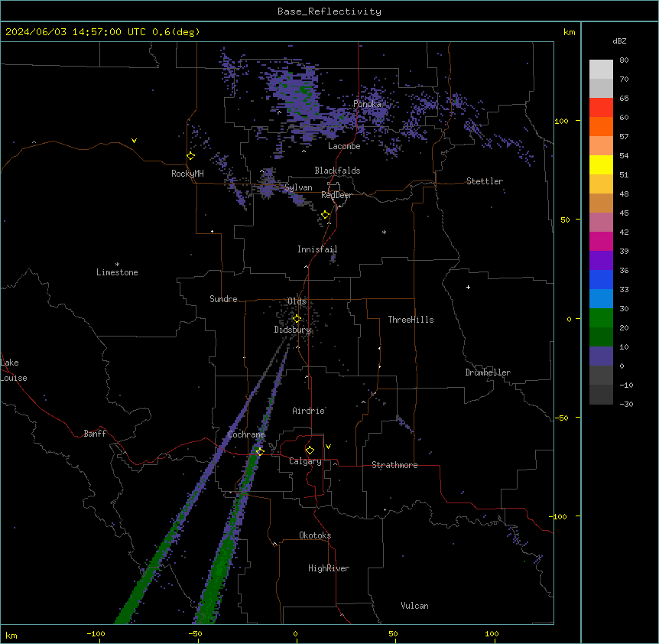
Task: Click the yellow V marker beside the Calgary diamond
Action: pyautogui.click(x=328, y=447)
